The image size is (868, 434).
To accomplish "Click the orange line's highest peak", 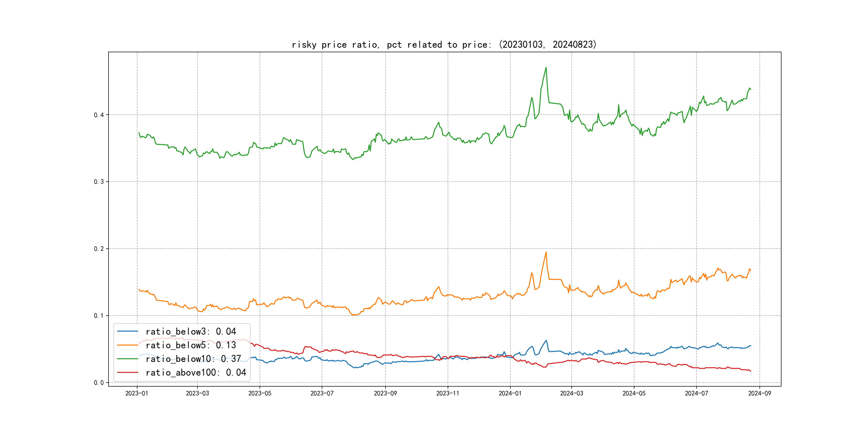I will (546, 252).
